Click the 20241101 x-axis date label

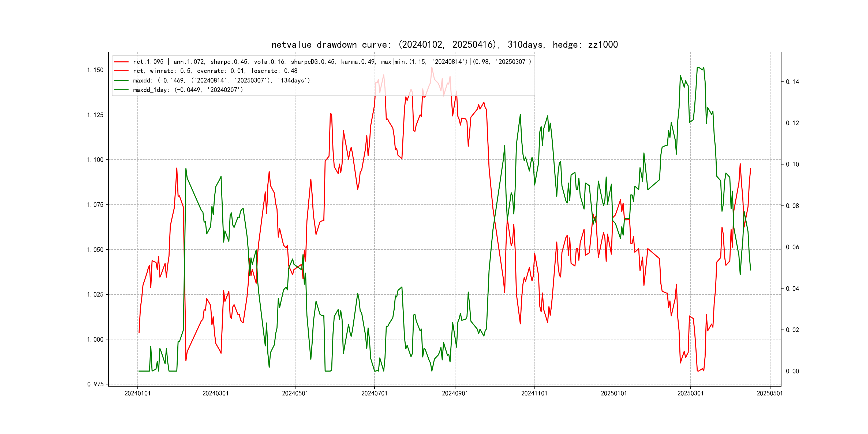[x=534, y=394]
